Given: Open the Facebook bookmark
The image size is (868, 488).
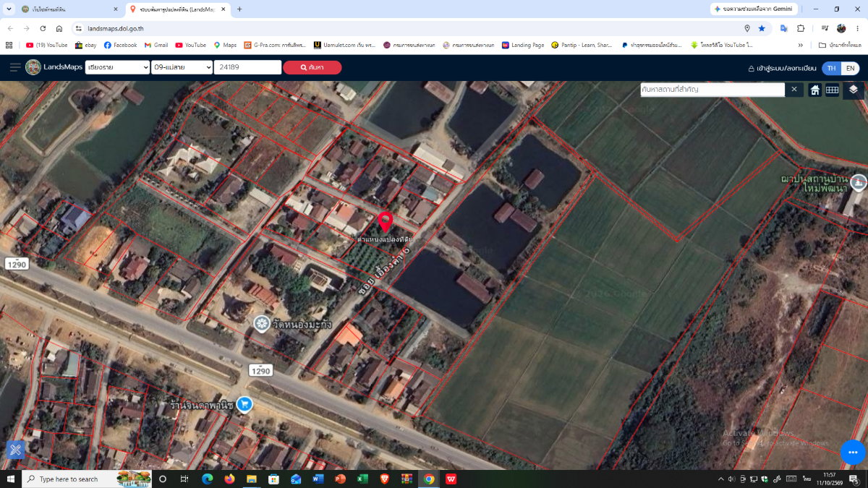Looking at the screenshot, I should 120,45.
